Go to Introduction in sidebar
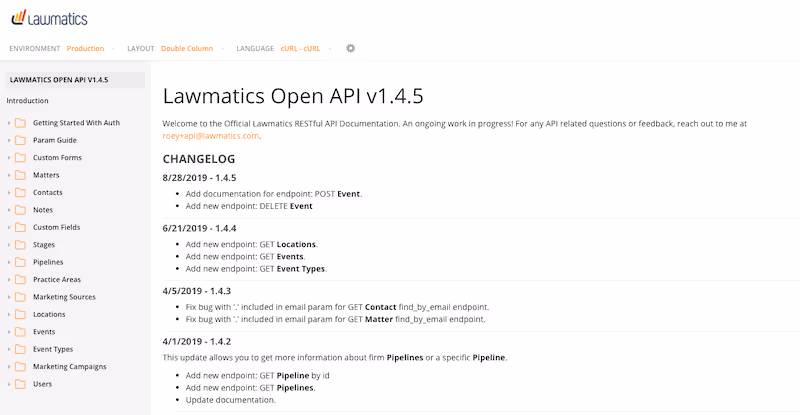Screen dimensions: 800x415 tap(28, 101)
